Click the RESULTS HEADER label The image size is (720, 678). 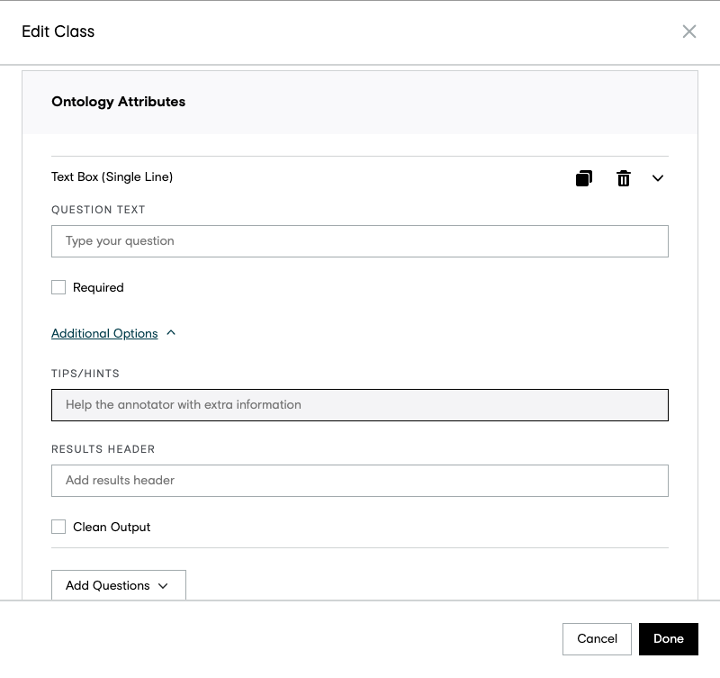[103, 449]
